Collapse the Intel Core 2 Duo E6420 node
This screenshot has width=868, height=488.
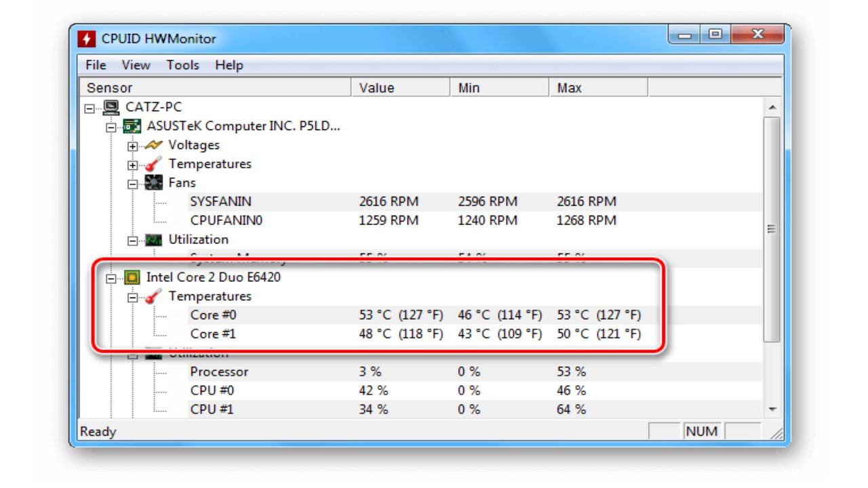112,278
